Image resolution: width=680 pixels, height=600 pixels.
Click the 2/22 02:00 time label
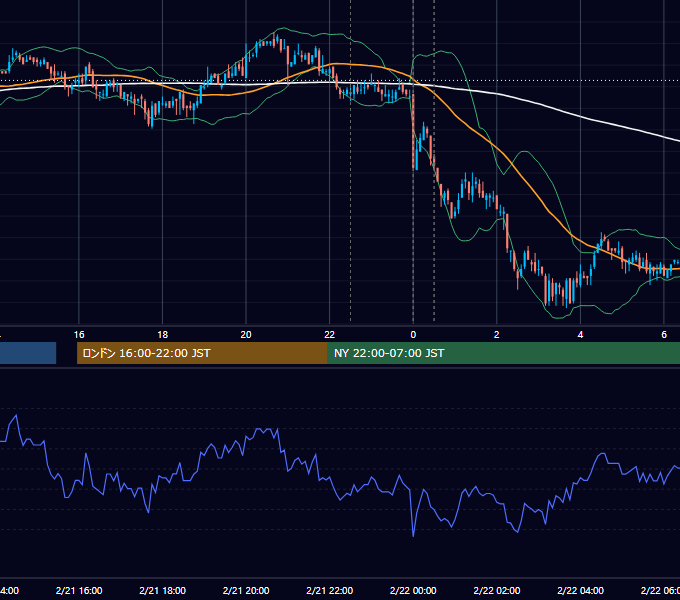pos(497,590)
